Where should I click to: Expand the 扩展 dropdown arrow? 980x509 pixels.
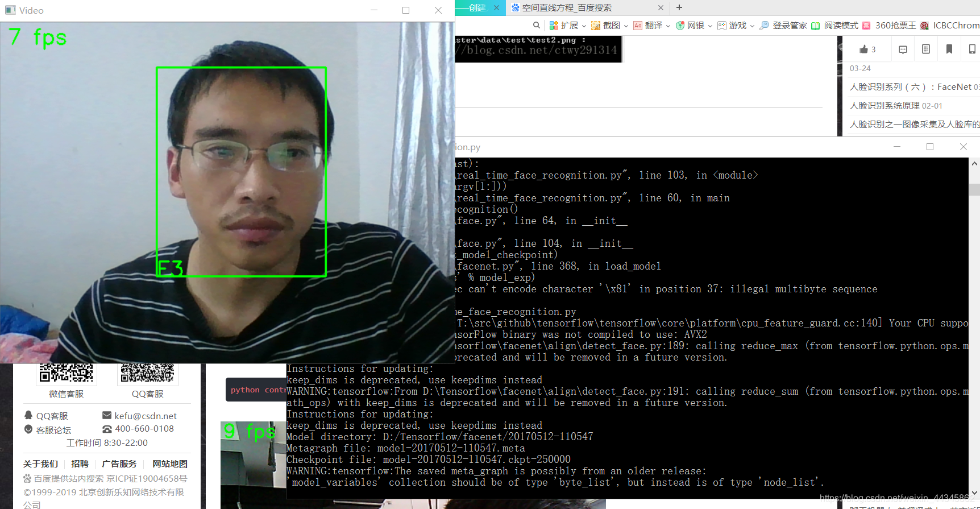[x=584, y=26]
